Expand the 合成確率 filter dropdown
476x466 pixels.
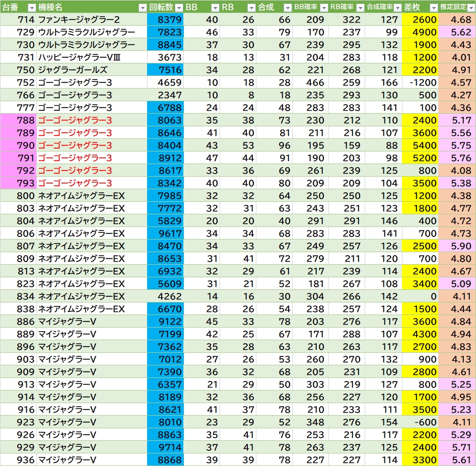[x=397, y=8]
